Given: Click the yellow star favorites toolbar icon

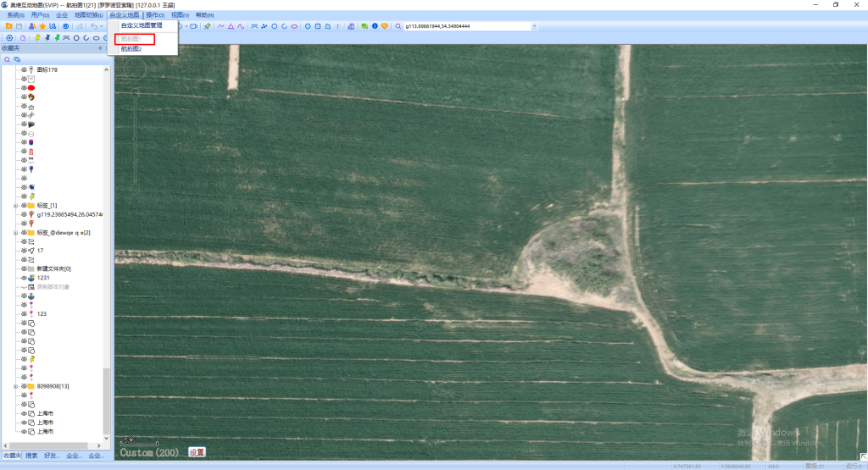Looking at the screenshot, I should (x=42, y=26).
